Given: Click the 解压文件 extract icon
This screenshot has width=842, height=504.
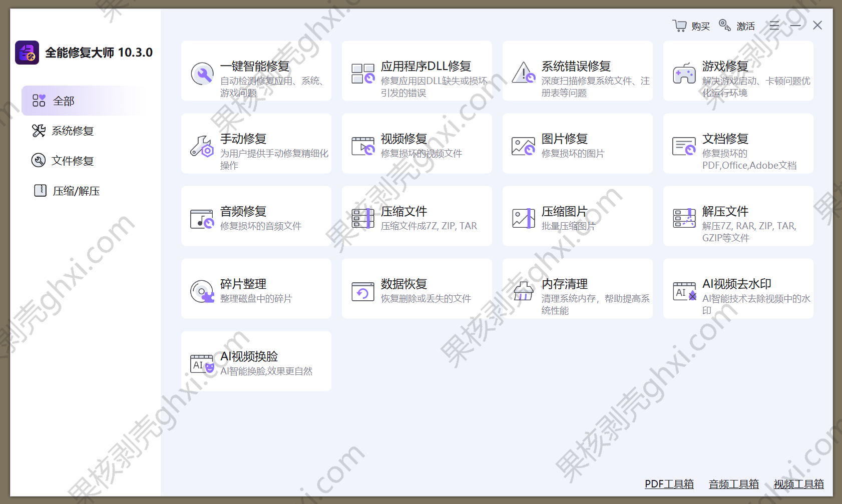Looking at the screenshot, I should pyautogui.click(x=684, y=219).
